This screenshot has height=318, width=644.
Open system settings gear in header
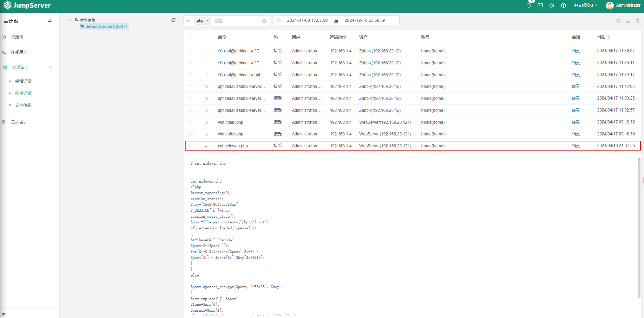(552, 5)
